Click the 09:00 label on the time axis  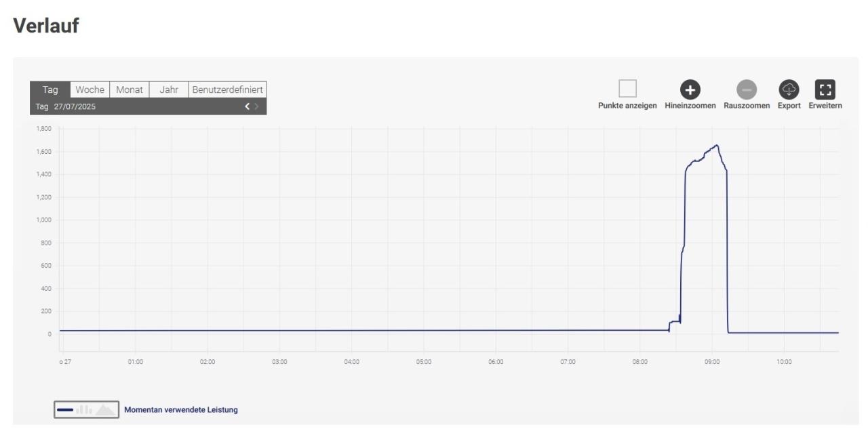click(711, 362)
